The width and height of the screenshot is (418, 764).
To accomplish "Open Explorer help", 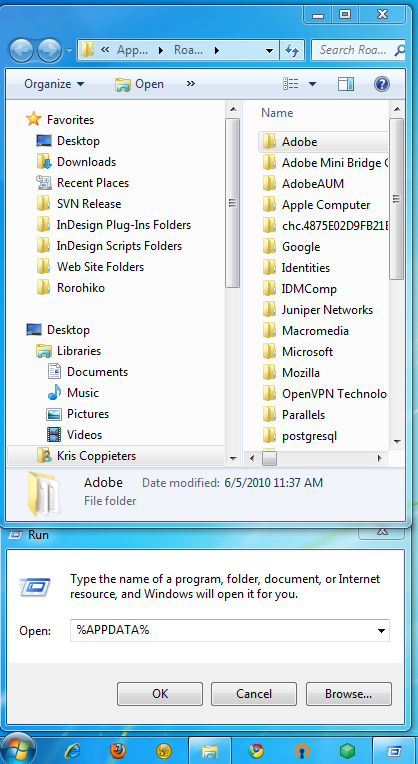I will (x=381, y=84).
